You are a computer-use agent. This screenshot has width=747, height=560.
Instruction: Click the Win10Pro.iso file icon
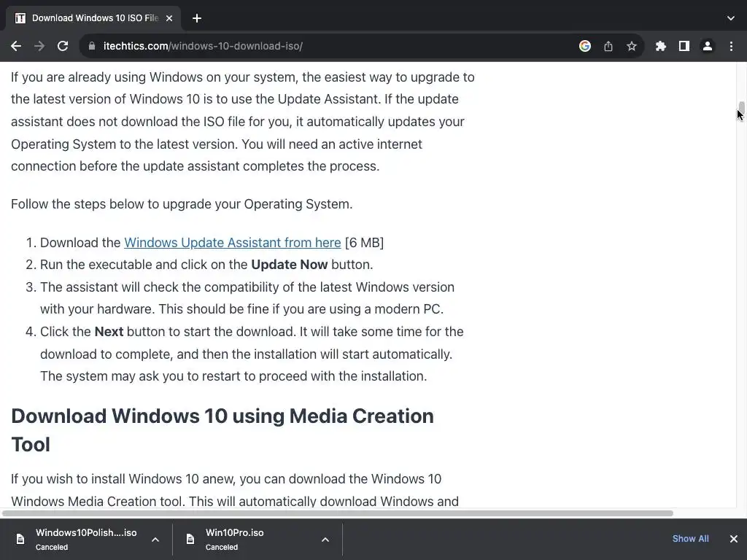190,539
